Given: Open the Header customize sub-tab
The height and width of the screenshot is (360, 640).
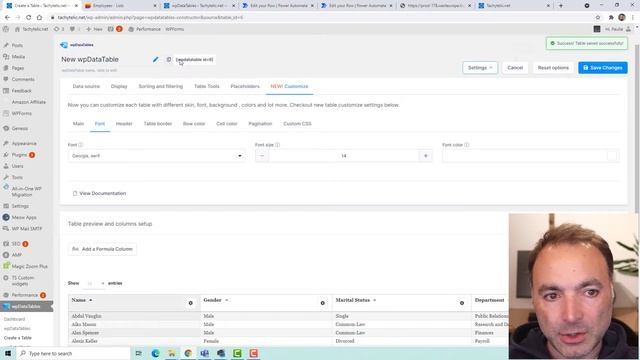Looking at the screenshot, I should pos(124,124).
